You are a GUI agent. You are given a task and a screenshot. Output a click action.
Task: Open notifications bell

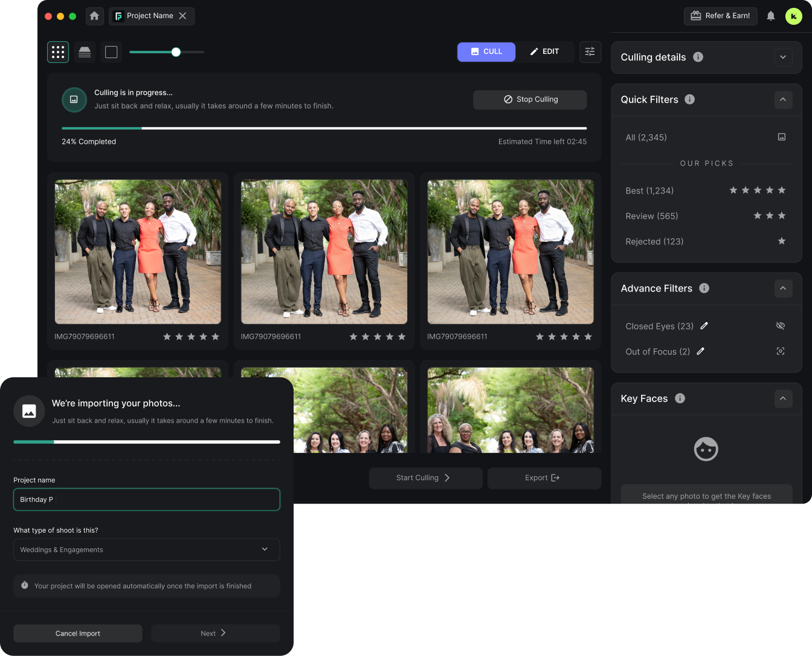pos(770,16)
